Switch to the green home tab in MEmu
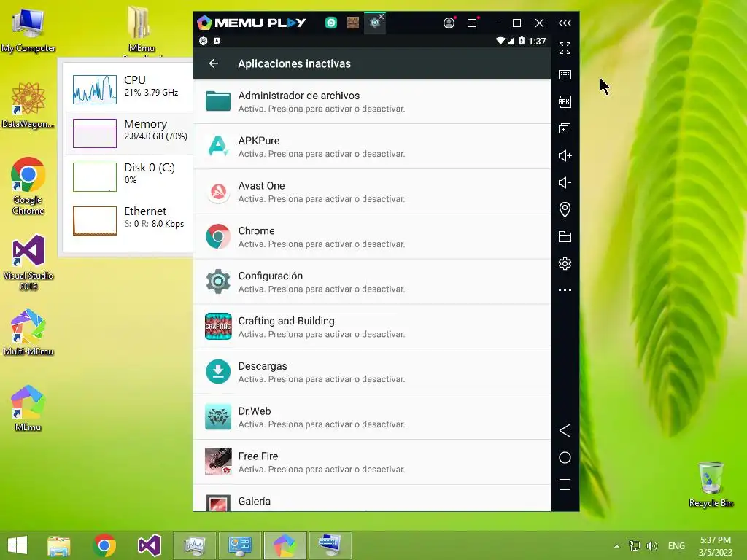Image resolution: width=747 pixels, height=560 pixels. 331,23
